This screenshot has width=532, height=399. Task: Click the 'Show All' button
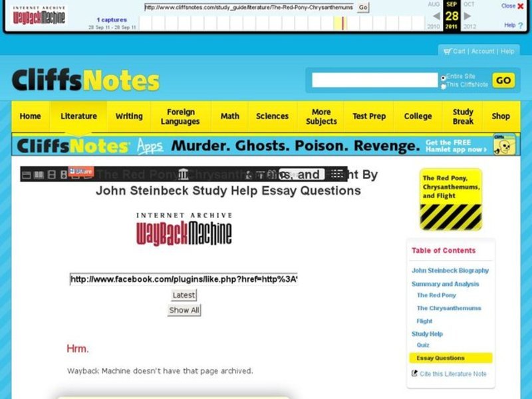pyautogui.click(x=184, y=309)
